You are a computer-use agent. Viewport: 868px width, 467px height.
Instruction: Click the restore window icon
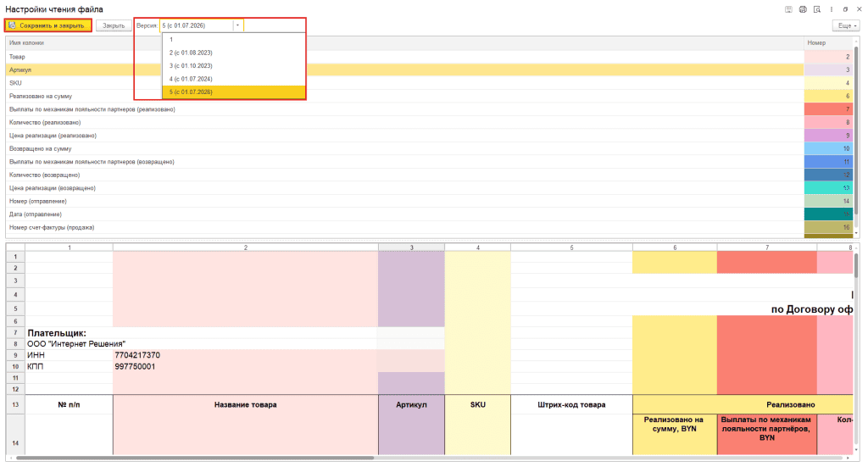click(845, 9)
